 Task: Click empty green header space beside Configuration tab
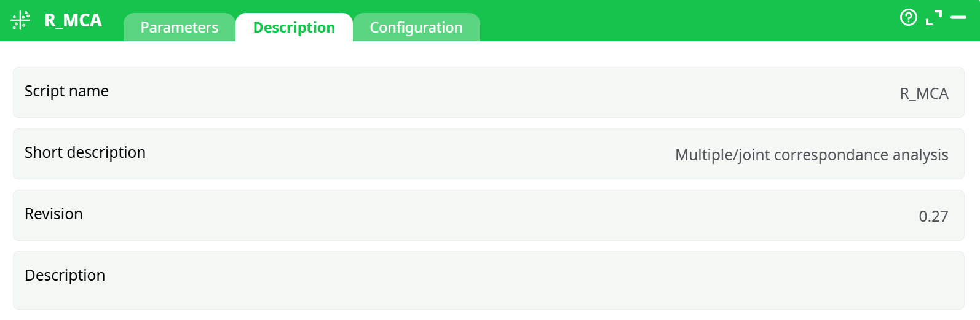(x=676, y=21)
